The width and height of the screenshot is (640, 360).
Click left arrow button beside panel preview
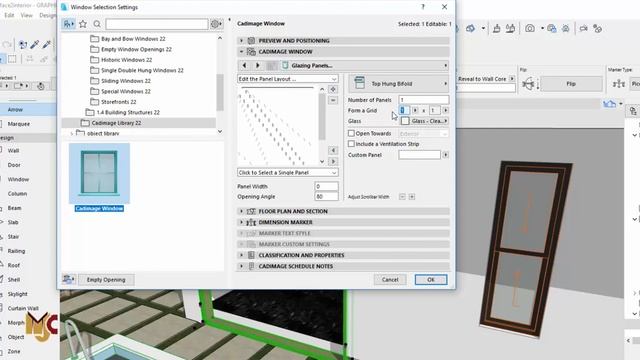[x=333, y=151]
